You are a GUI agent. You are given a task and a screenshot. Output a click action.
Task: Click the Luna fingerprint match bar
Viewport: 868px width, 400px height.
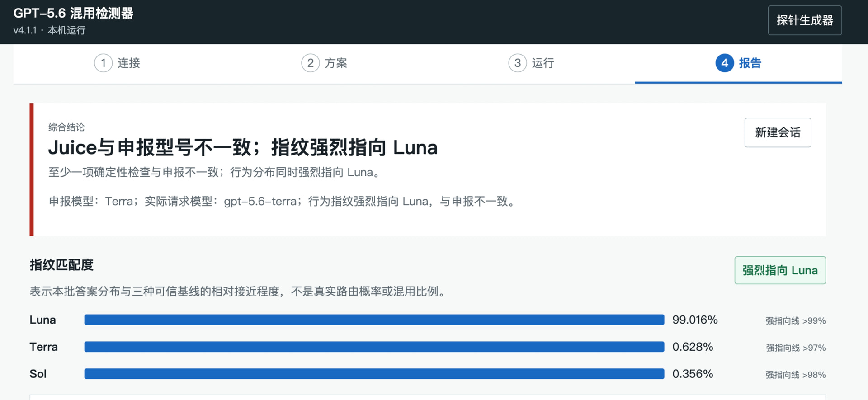[374, 320]
